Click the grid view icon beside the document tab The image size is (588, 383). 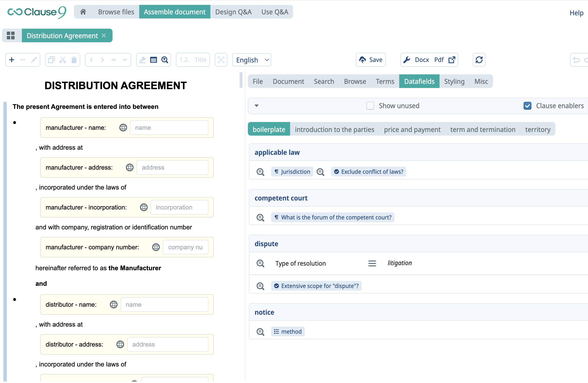coord(11,35)
